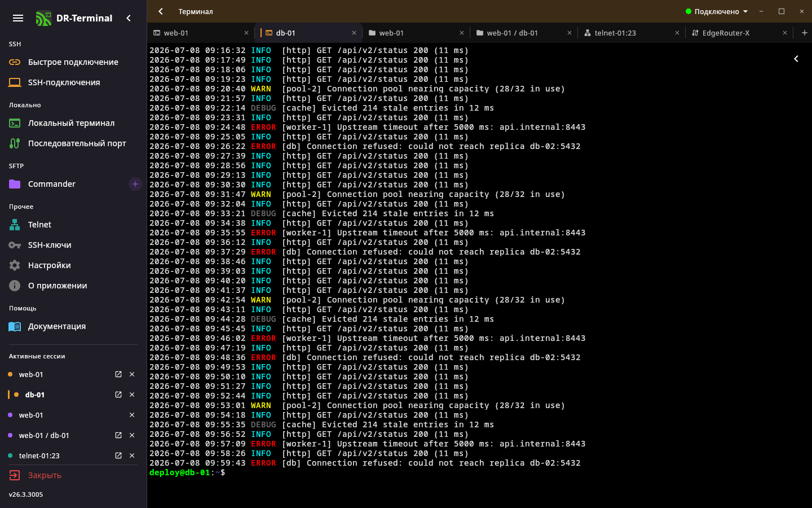Open the hamburger menu
The image size is (812, 508).
[x=18, y=18]
